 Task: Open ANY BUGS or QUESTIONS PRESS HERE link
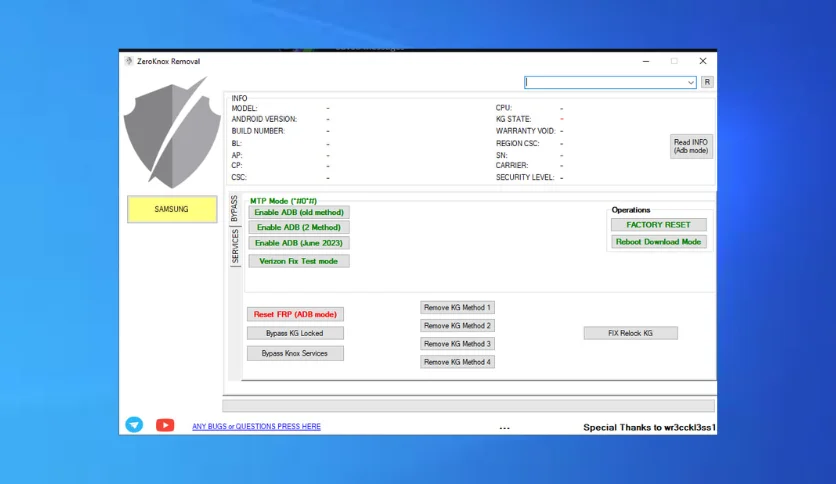[x=256, y=426]
